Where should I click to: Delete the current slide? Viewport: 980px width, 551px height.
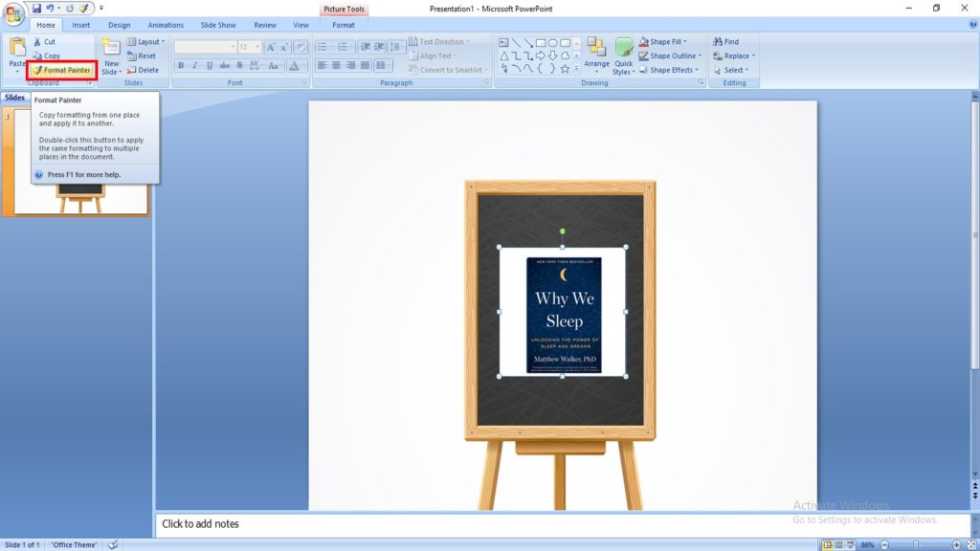pyautogui.click(x=143, y=70)
